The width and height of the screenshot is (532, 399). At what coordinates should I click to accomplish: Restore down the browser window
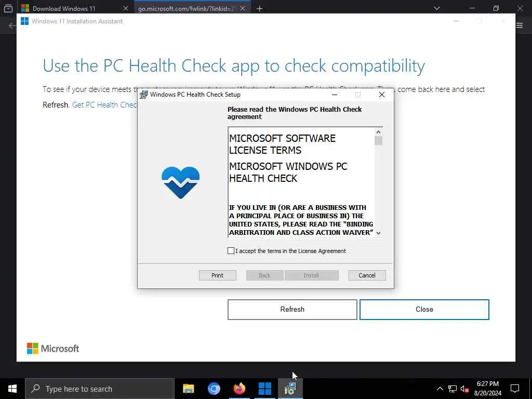click(x=496, y=8)
